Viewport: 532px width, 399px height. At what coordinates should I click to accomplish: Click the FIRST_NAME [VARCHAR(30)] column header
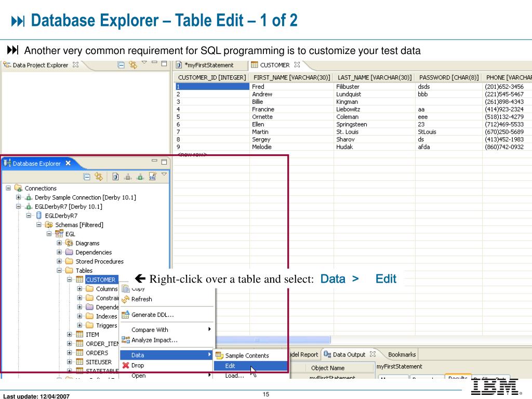(291, 77)
